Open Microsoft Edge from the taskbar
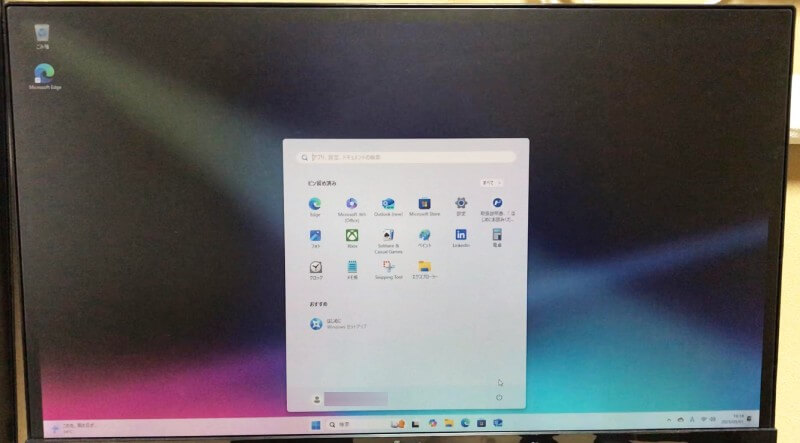 [465, 424]
